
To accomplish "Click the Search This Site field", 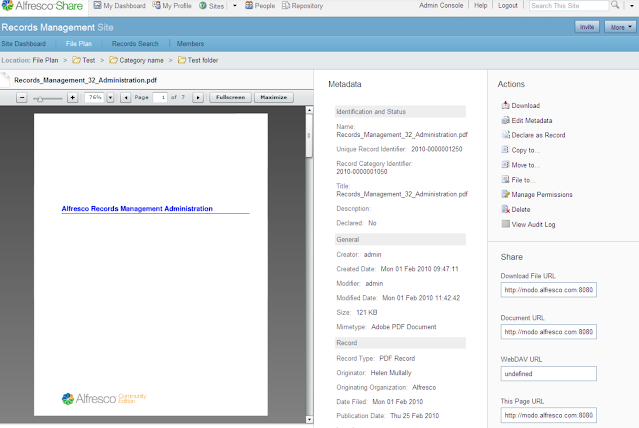I will click(569, 6).
